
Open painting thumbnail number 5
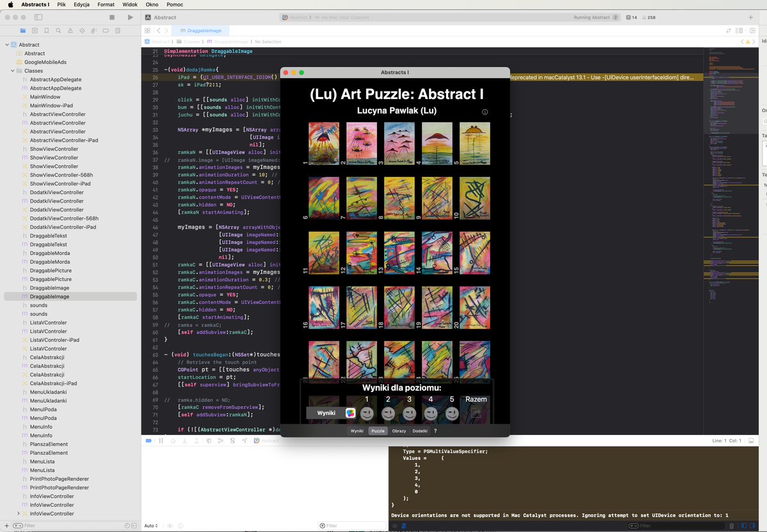475,144
